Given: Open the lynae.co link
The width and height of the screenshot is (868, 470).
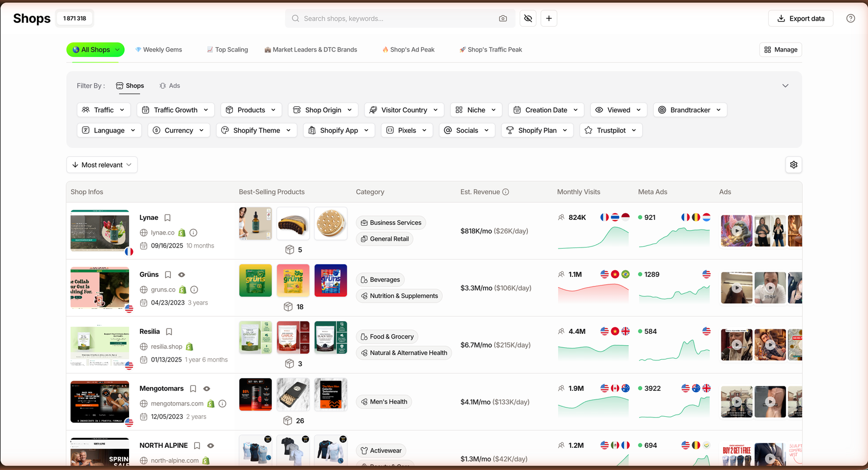Looking at the screenshot, I should [163, 232].
